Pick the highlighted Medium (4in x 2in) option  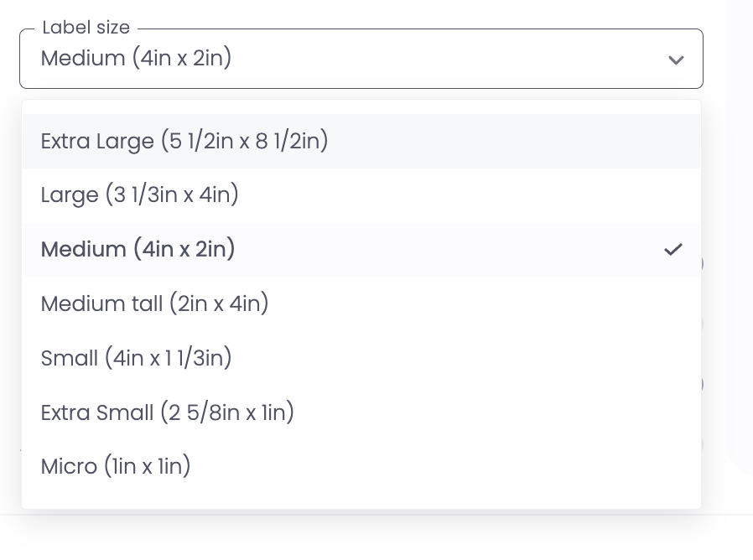pyautogui.click(x=138, y=249)
